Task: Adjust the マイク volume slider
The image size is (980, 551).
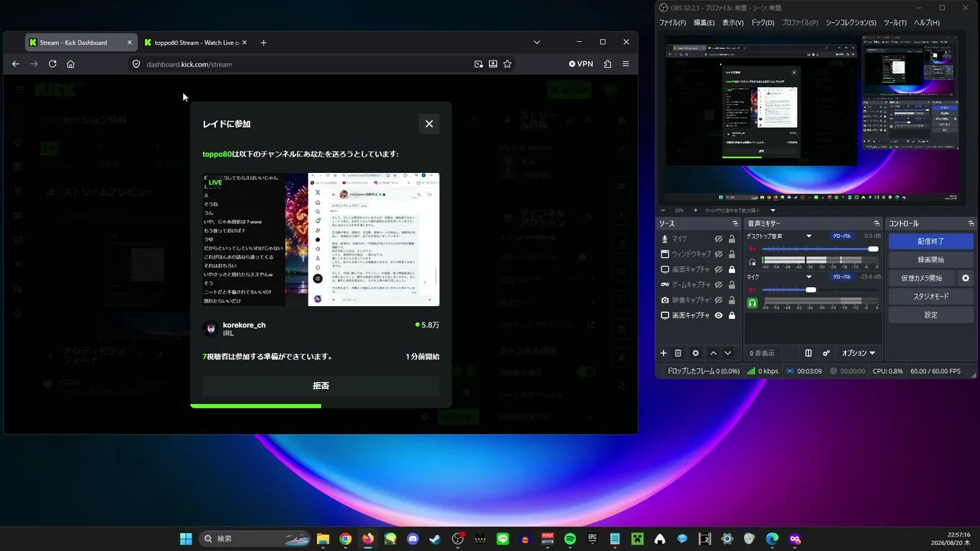Action: click(820, 290)
